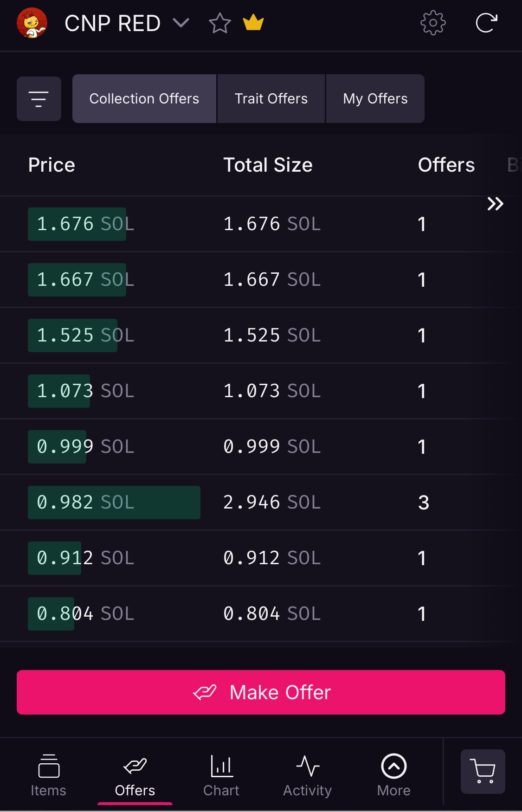Click the settings gear icon

(x=432, y=23)
